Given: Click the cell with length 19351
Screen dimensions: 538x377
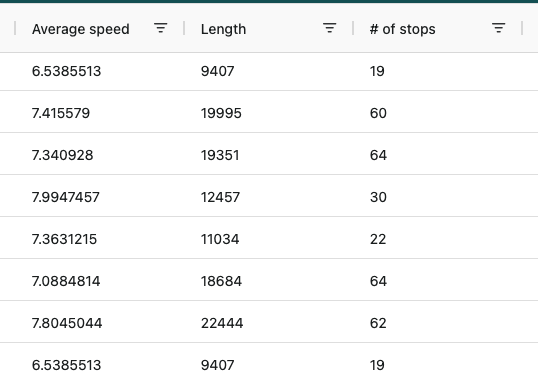Looking at the screenshot, I should [269, 155].
